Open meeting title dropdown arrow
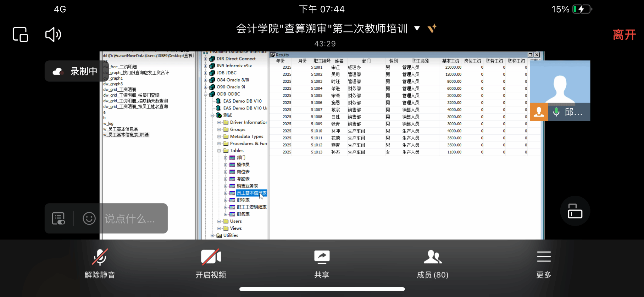The image size is (644, 297). click(417, 29)
